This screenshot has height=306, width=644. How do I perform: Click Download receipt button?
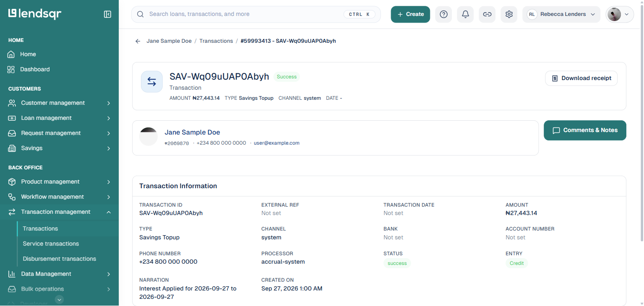click(581, 78)
